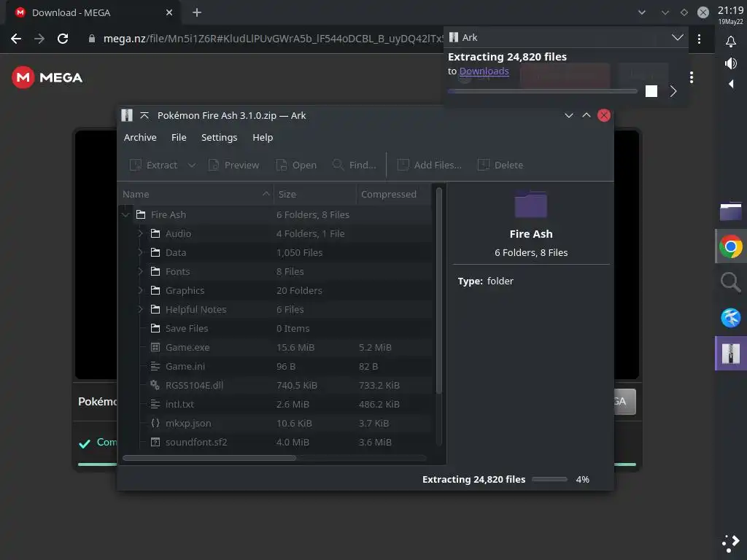The width and height of the screenshot is (747, 560).
Task: Select the intl.txt file
Action: 275,404
